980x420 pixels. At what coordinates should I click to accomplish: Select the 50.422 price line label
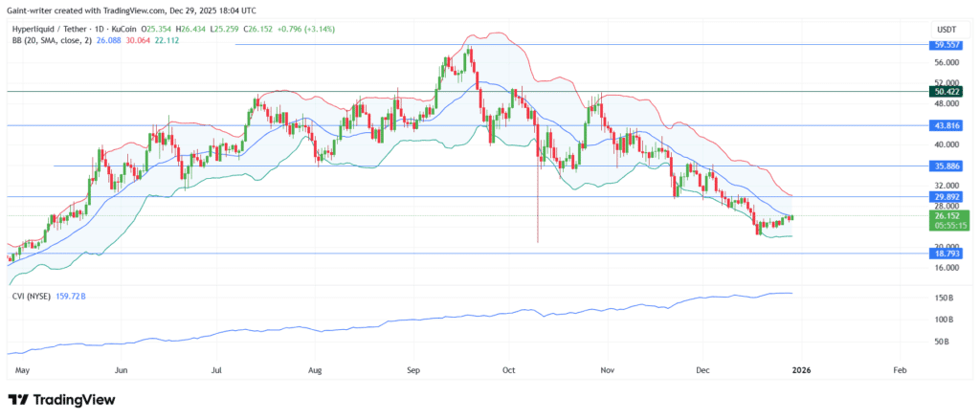pos(947,92)
